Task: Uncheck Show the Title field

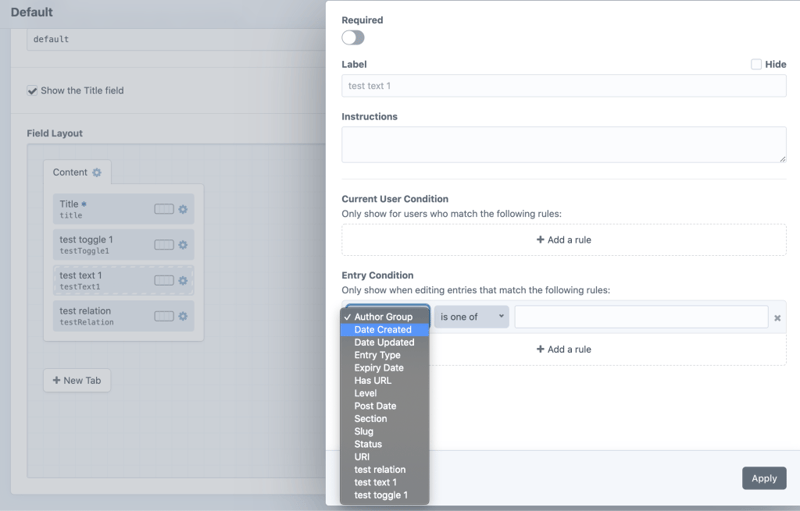Action: pos(33,91)
